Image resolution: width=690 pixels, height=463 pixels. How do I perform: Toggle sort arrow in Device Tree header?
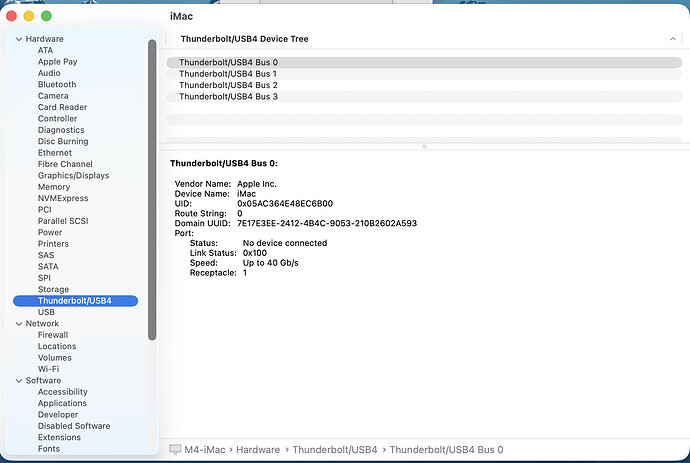click(672, 39)
